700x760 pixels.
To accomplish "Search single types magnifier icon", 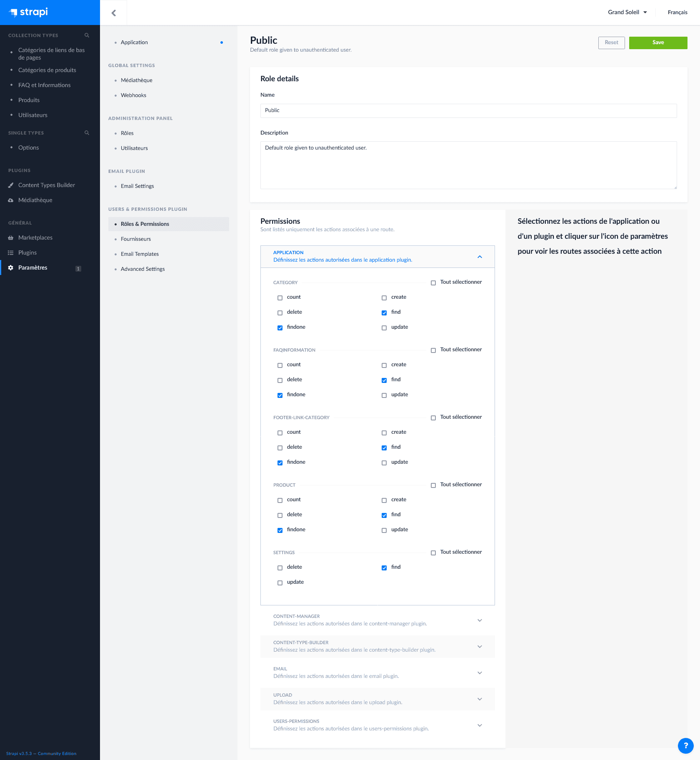I will coord(87,133).
